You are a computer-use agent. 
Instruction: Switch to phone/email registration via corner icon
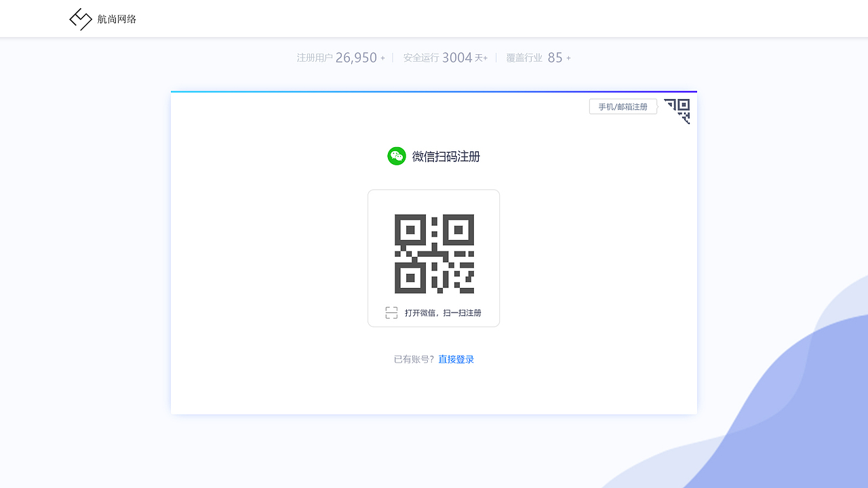point(677,111)
